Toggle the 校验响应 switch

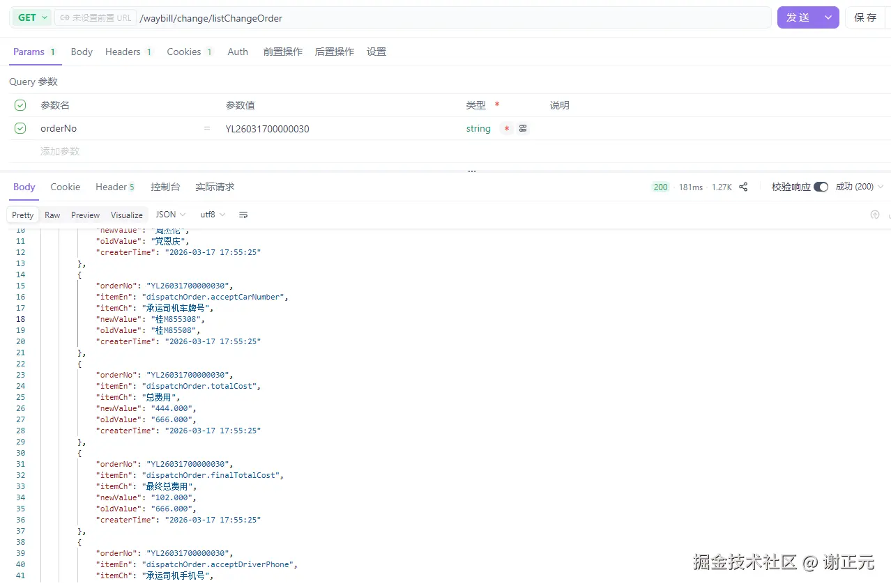821,187
